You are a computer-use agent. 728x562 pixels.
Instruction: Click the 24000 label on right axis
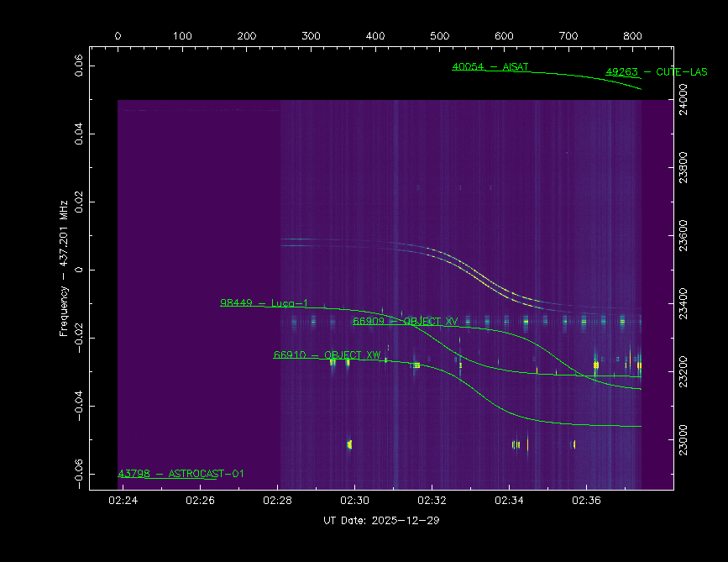click(x=683, y=100)
